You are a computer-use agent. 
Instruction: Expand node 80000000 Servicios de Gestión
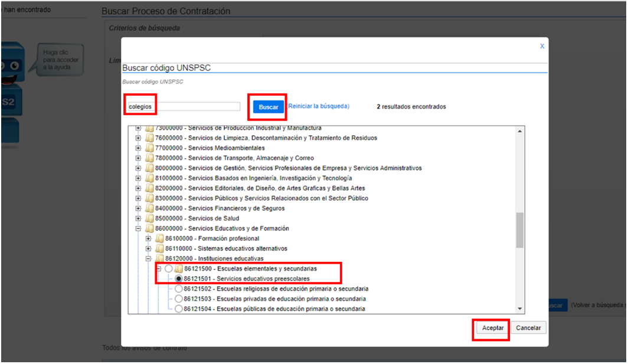coord(138,168)
